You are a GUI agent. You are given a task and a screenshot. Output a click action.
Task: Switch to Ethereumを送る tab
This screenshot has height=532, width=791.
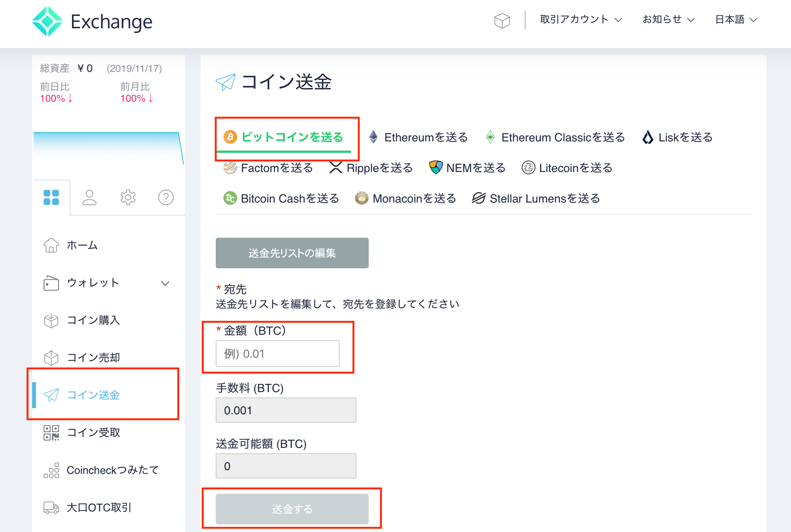click(418, 137)
